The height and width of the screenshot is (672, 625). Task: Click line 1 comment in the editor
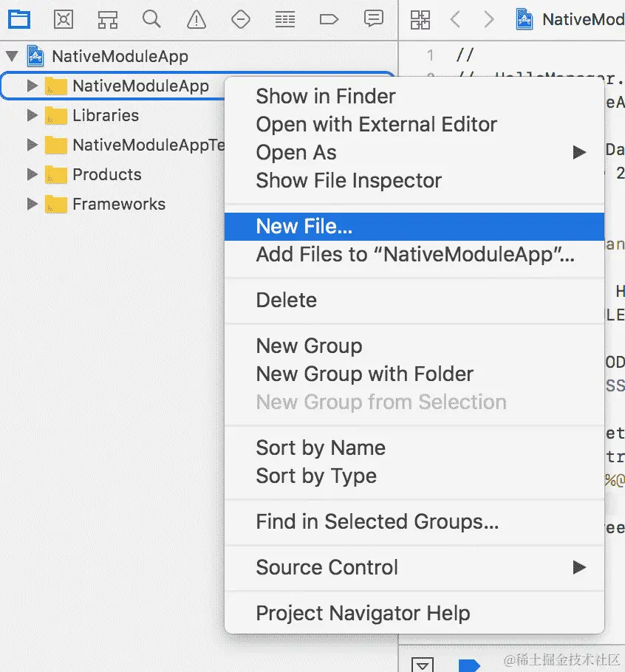(x=465, y=55)
